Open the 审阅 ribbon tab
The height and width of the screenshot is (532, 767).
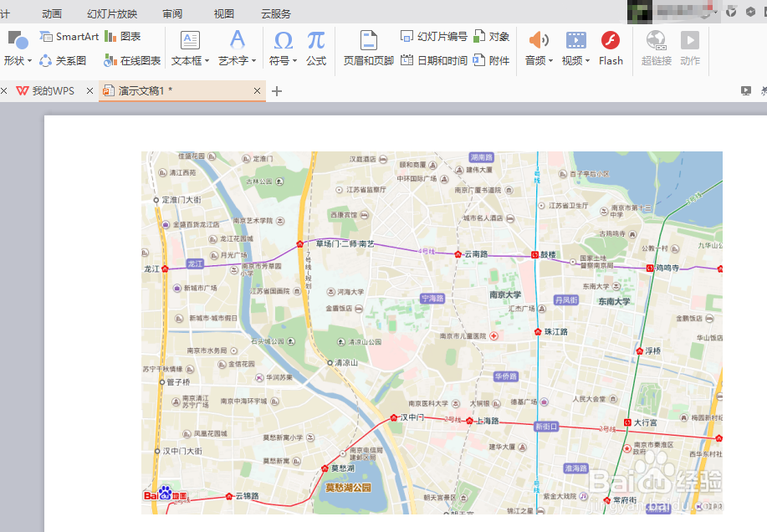[x=172, y=13]
